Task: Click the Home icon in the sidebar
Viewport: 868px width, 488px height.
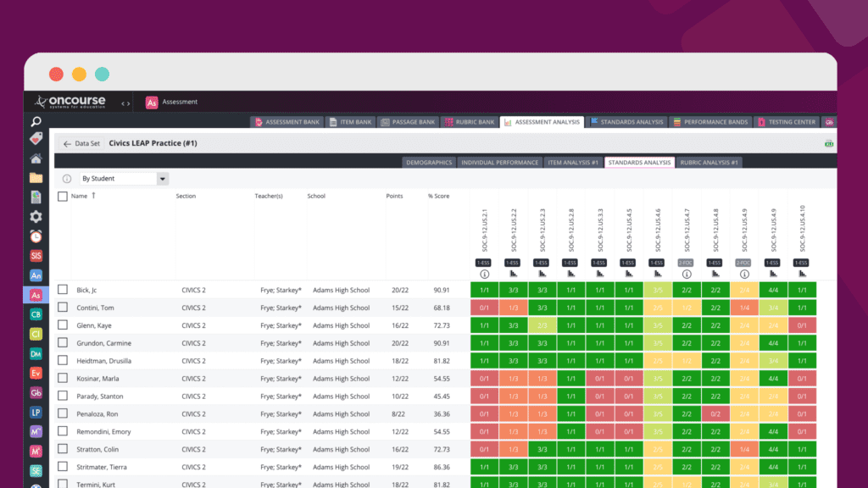Action: pos(36,158)
